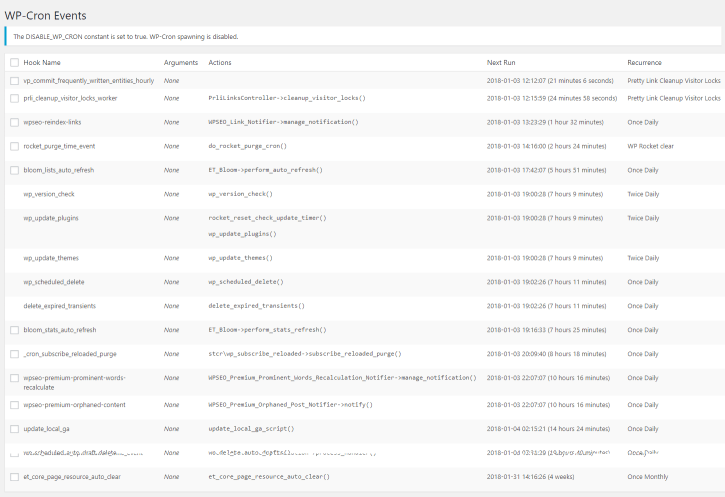This screenshot has height=497, width=725.
Task: Open the delete_expired_transients hook link
Action: click(x=61, y=306)
